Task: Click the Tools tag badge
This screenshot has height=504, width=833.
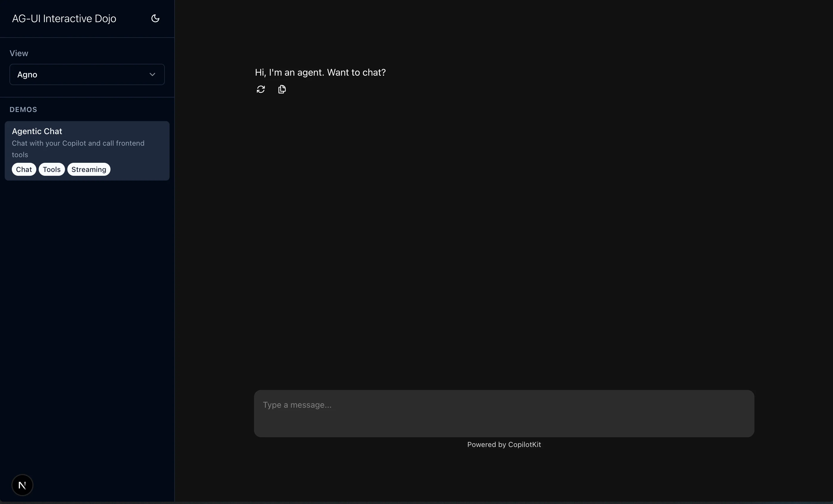Action: pyautogui.click(x=52, y=169)
